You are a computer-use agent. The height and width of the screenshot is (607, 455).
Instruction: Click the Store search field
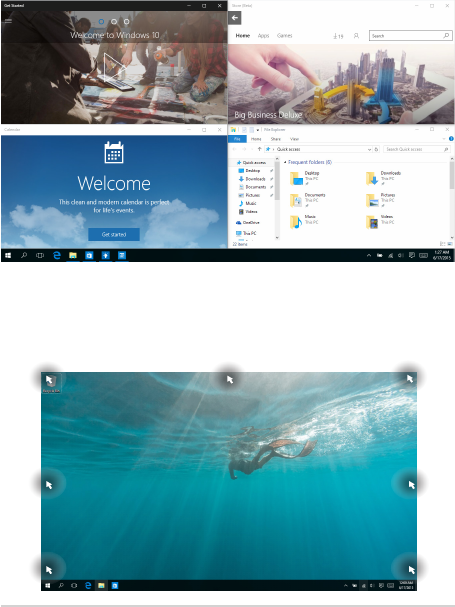410,36
